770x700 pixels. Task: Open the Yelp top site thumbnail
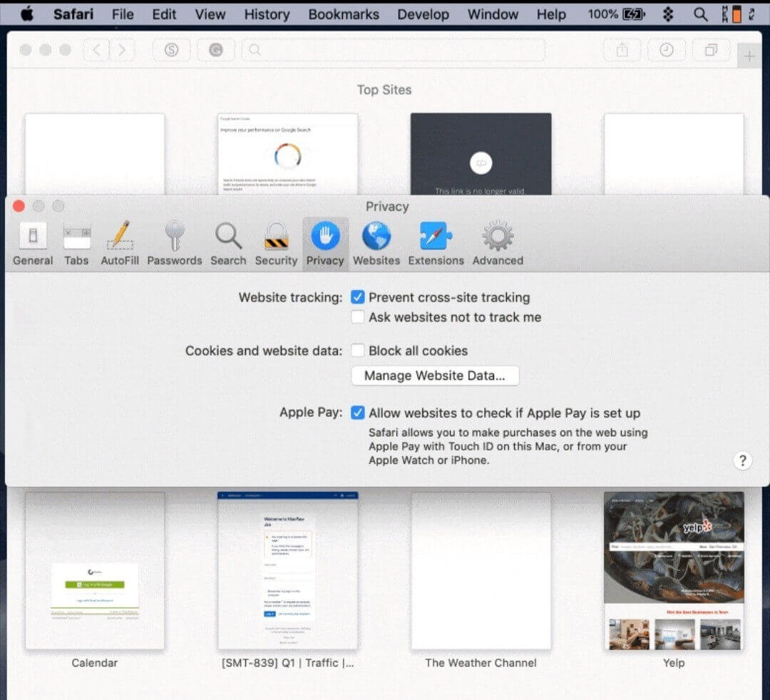point(674,570)
